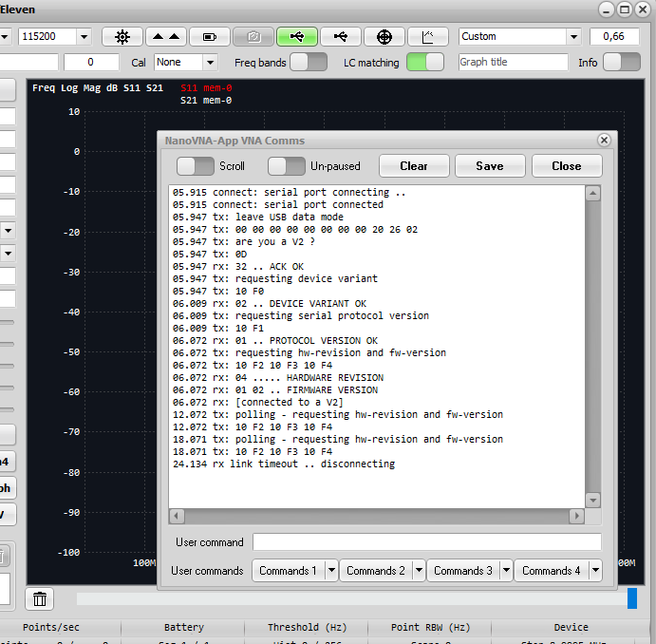Click the horizontal scroll left arrow
Screen dimensions: 656x644
pos(177,516)
